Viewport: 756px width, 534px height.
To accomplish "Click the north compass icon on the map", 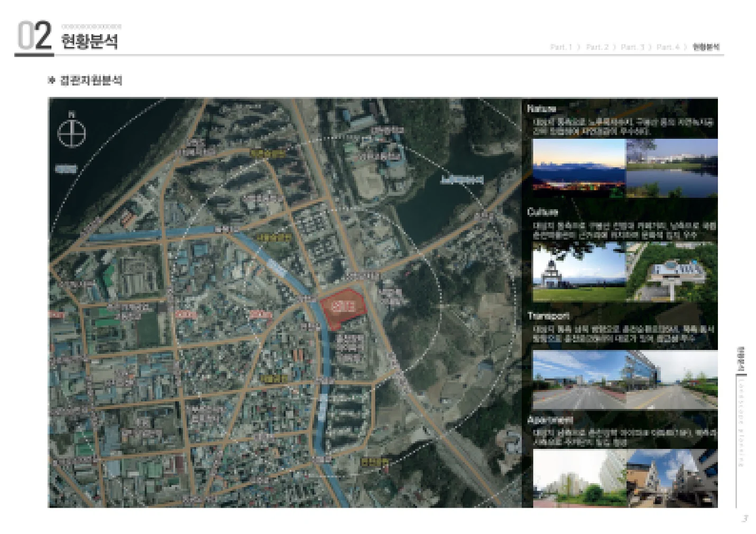I will click(x=71, y=130).
